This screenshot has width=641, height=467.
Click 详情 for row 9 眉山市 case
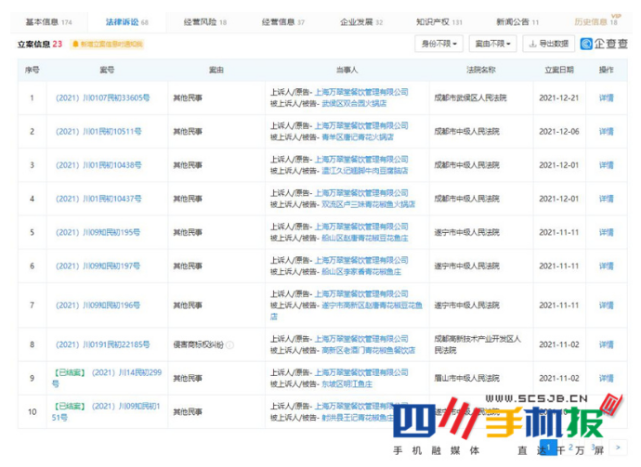coord(606,378)
